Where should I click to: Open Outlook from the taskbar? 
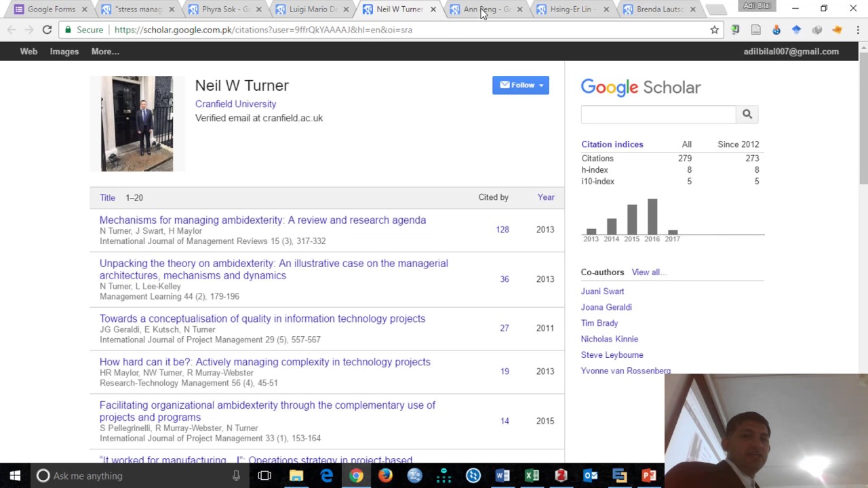pyautogui.click(x=591, y=476)
